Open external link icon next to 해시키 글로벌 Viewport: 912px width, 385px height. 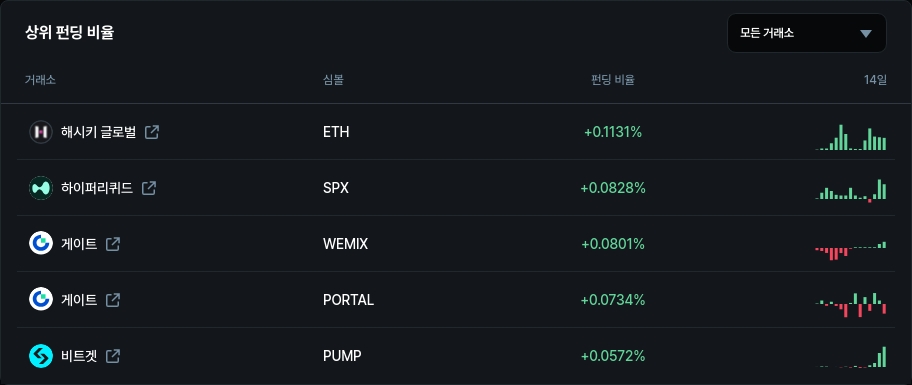(152, 132)
